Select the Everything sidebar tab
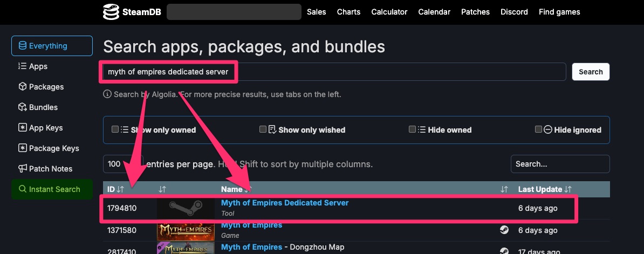 tap(52, 46)
